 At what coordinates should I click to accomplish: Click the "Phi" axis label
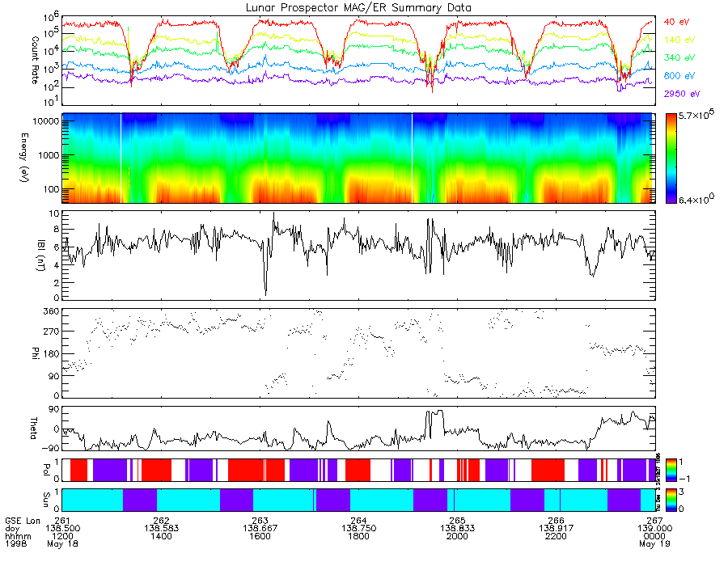[35, 353]
